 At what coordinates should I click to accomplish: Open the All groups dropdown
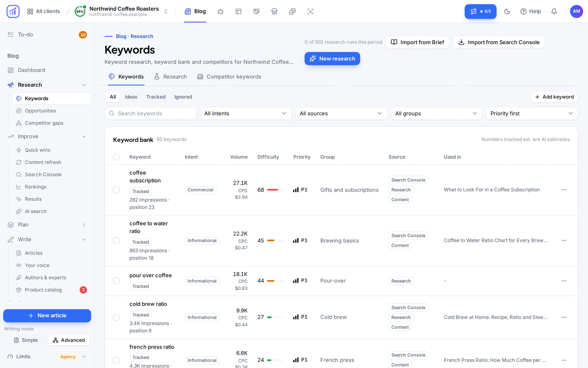point(436,113)
